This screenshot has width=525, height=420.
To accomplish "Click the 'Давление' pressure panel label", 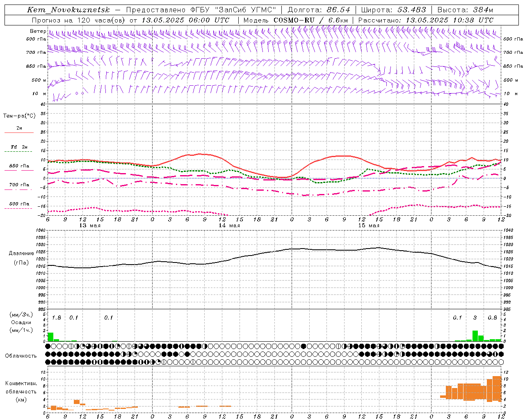I will pyautogui.click(x=21, y=253).
